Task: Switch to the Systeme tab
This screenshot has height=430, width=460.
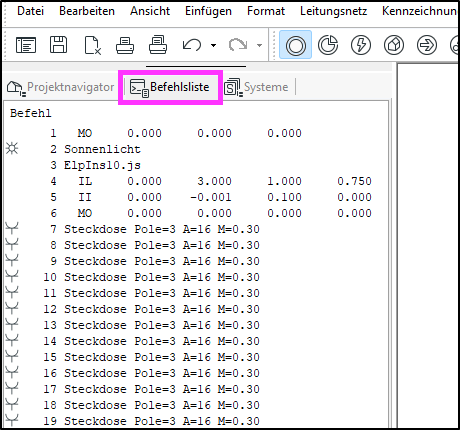Action: coord(256,87)
